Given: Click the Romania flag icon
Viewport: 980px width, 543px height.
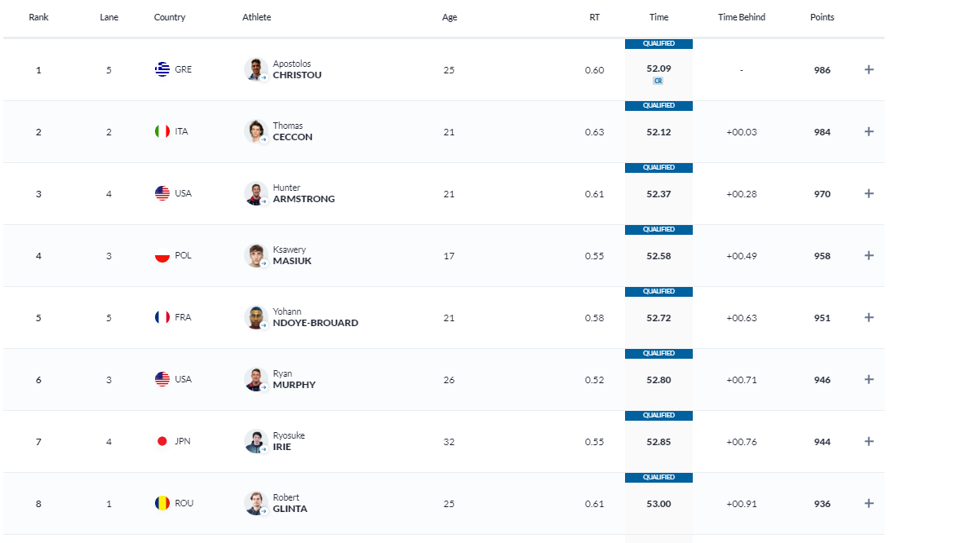Looking at the screenshot, I should click(x=162, y=503).
